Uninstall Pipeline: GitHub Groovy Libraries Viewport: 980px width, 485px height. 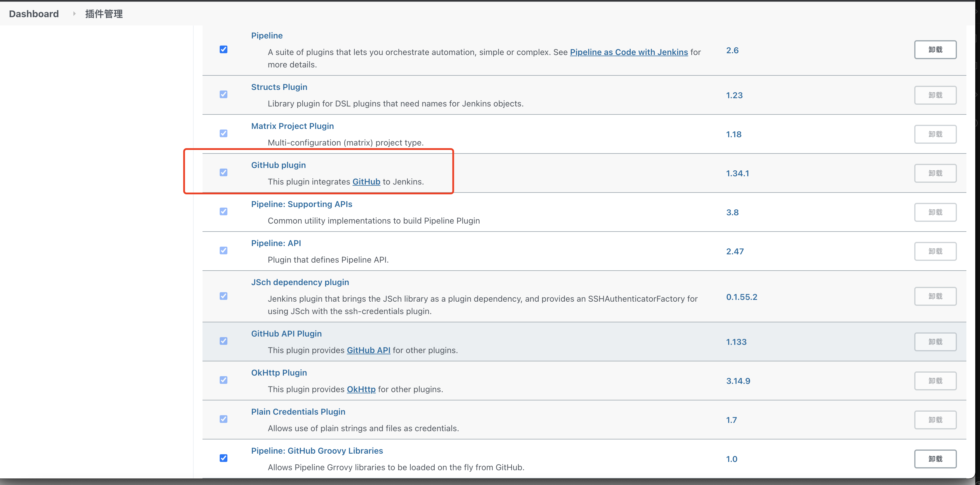click(x=936, y=458)
